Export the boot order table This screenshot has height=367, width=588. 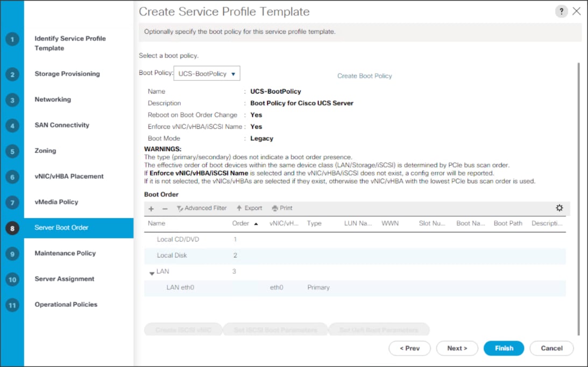(249, 208)
